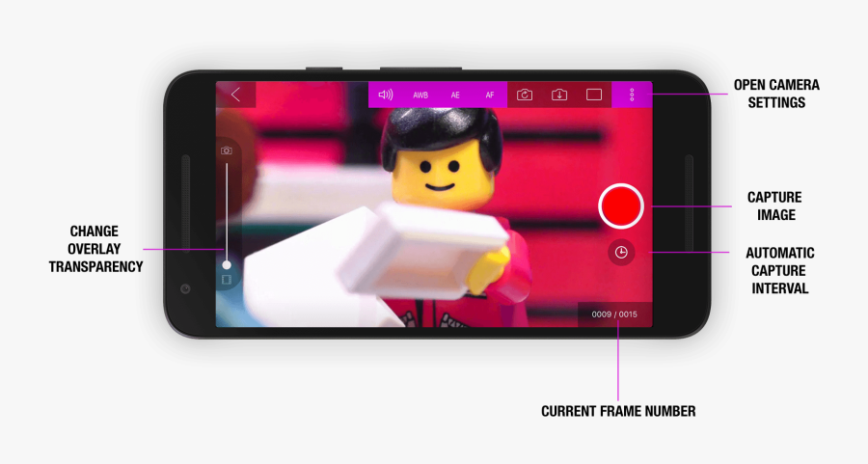868x464 pixels.
Task: Tap the red capture image button
Action: point(620,206)
